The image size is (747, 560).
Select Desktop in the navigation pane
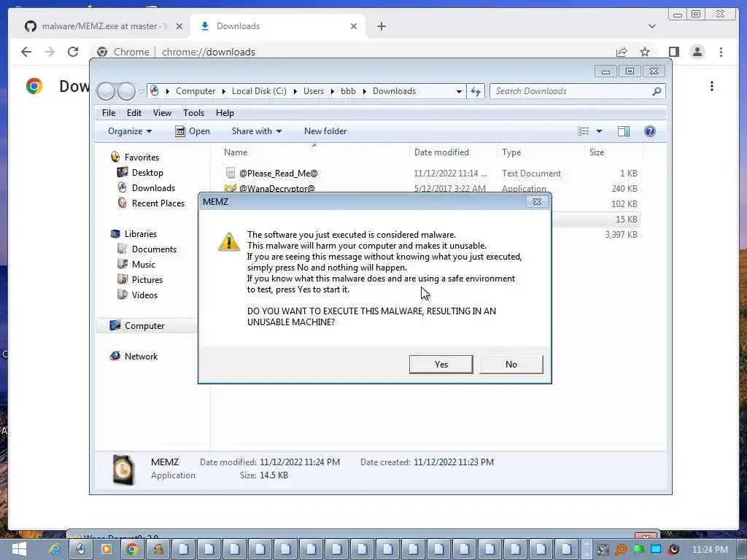pyautogui.click(x=147, y=172)
